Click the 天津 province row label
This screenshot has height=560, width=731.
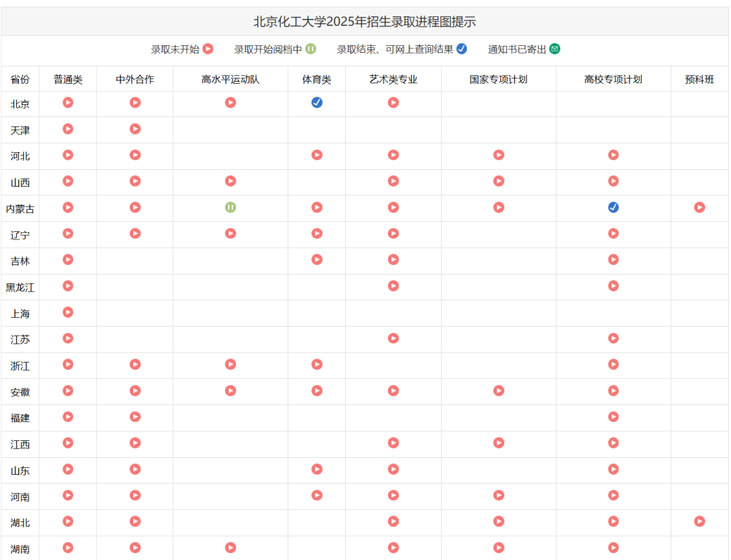coord(20,131)
